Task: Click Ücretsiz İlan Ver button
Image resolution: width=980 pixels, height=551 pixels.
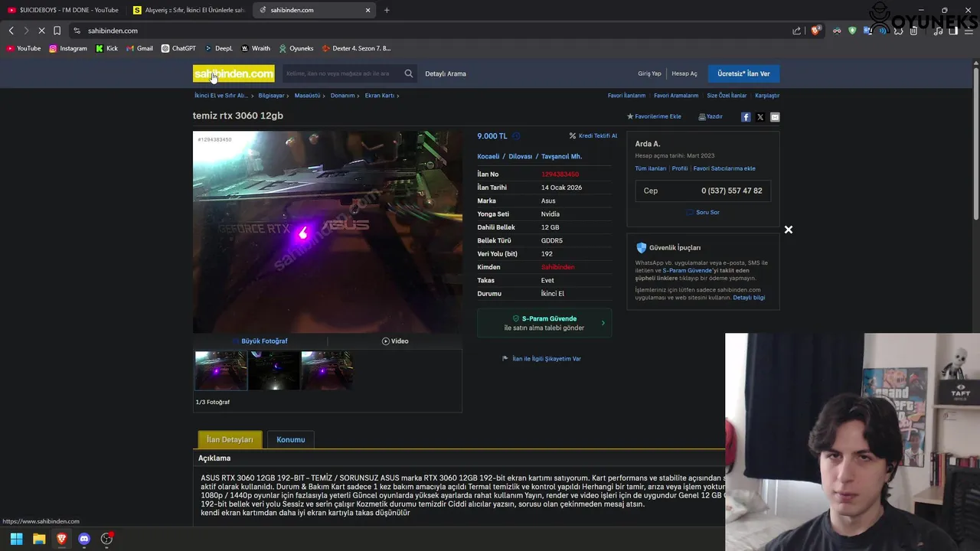Action: (x=743, y=73)
